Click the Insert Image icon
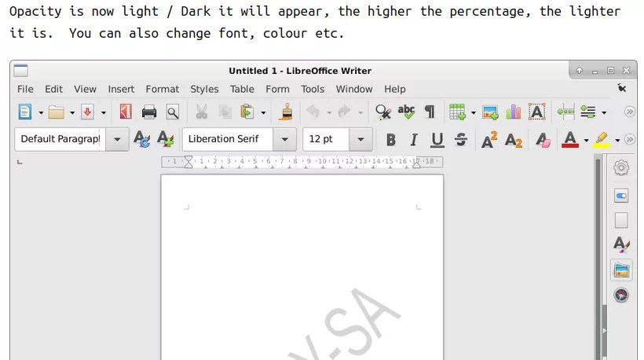This screenshot has height=360, width=644. [x=490, y=112]
